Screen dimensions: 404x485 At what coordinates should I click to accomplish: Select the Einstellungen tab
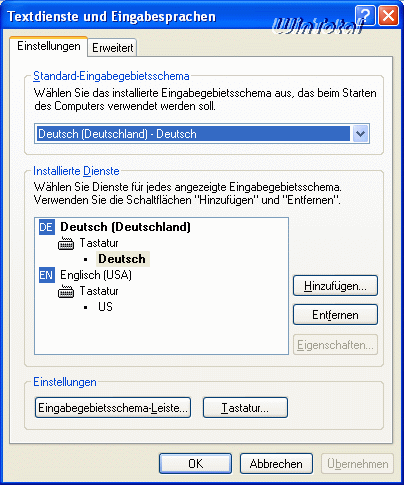(49, 46)
